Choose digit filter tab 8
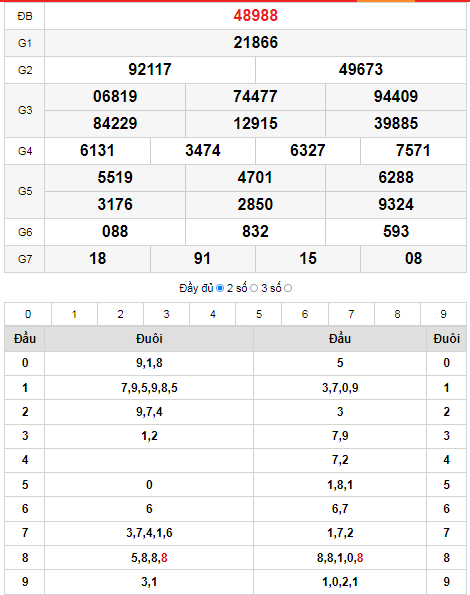 pyautogui.click(x=397, y=314)
